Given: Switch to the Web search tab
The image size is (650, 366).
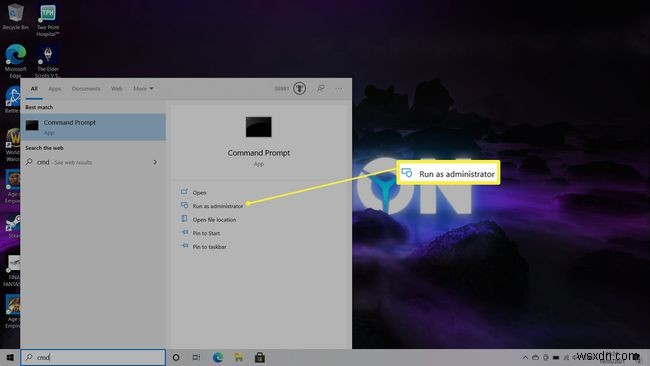Looking at the screenshot, I should [116, 89].
